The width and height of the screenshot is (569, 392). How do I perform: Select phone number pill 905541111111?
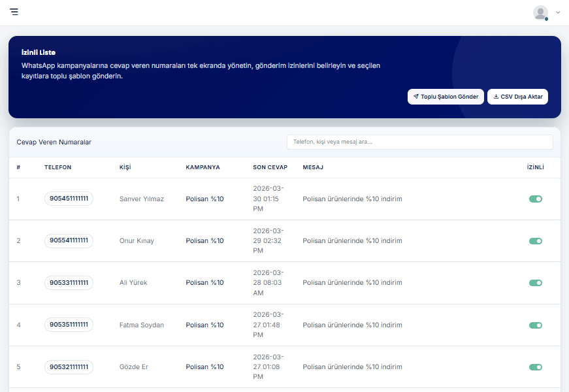point(69,240)
